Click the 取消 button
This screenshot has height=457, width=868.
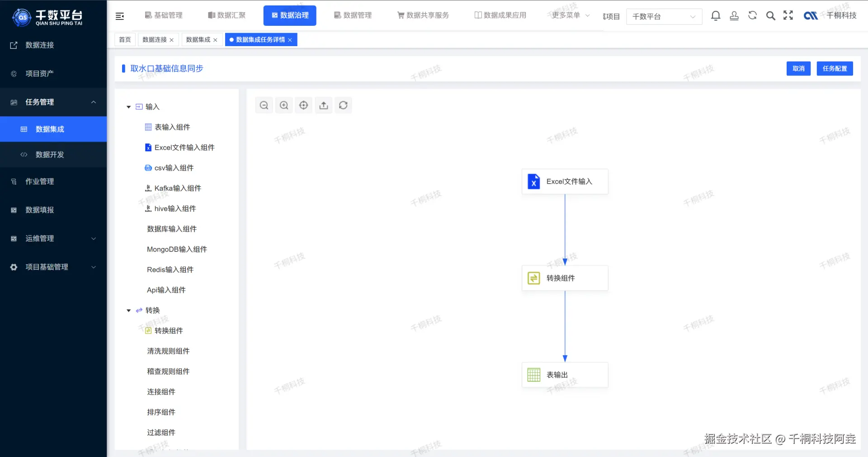coord(798,69)
